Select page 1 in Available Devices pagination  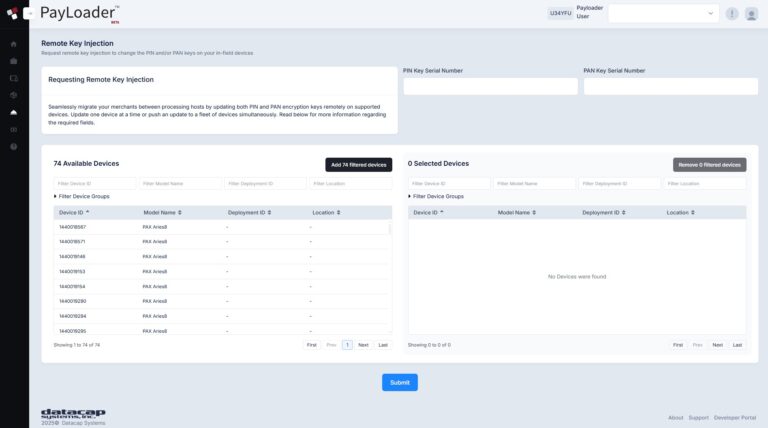pos(347,345)
